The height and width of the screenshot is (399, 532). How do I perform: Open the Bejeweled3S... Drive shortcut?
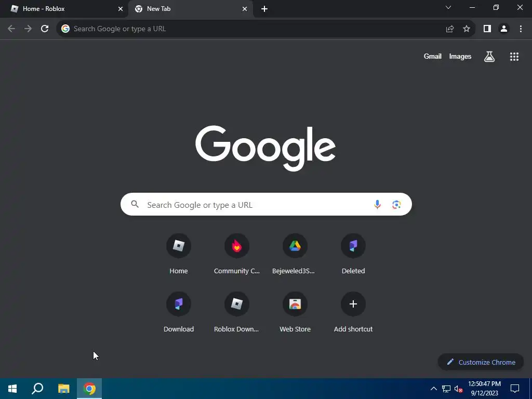tap(295, 254)
